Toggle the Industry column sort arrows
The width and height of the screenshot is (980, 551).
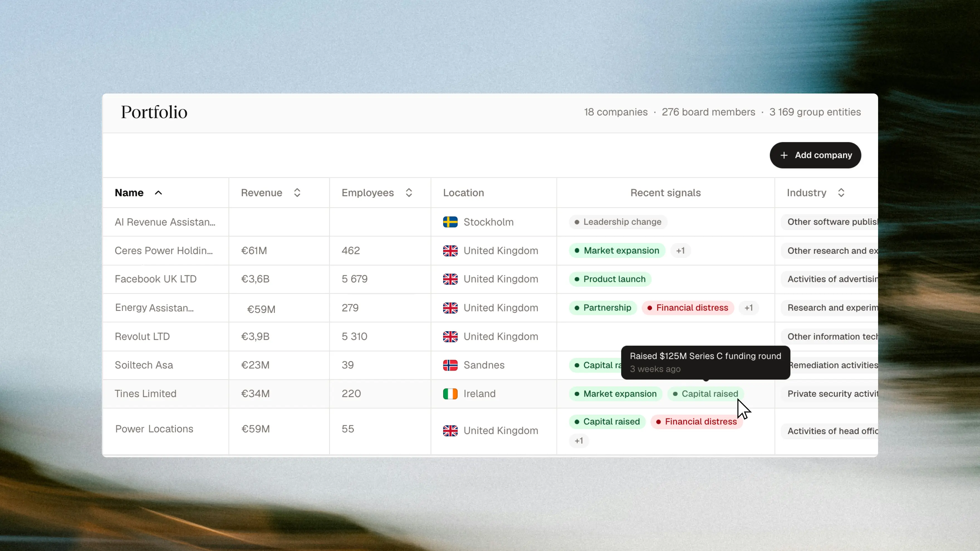(841, 193)
